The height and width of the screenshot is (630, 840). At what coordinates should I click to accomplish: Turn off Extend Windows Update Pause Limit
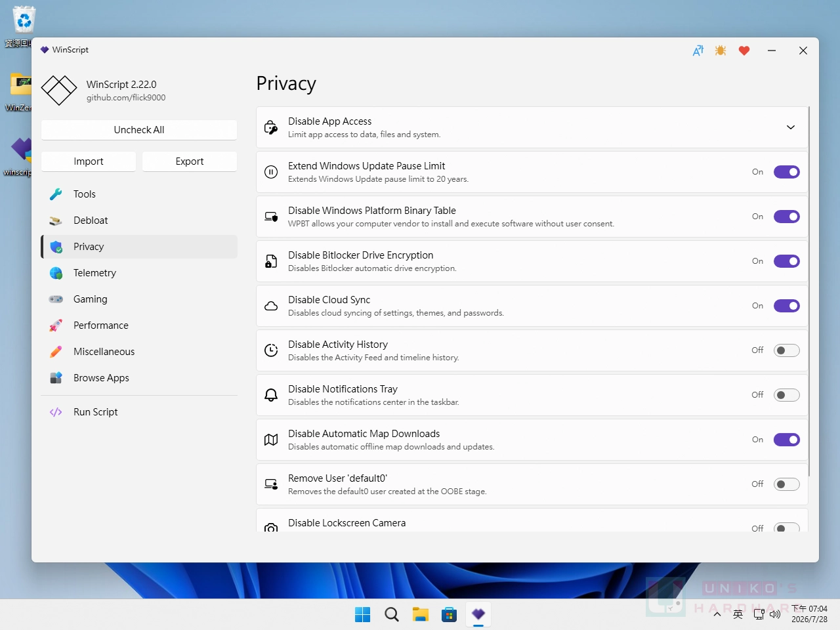coord(787,172)
